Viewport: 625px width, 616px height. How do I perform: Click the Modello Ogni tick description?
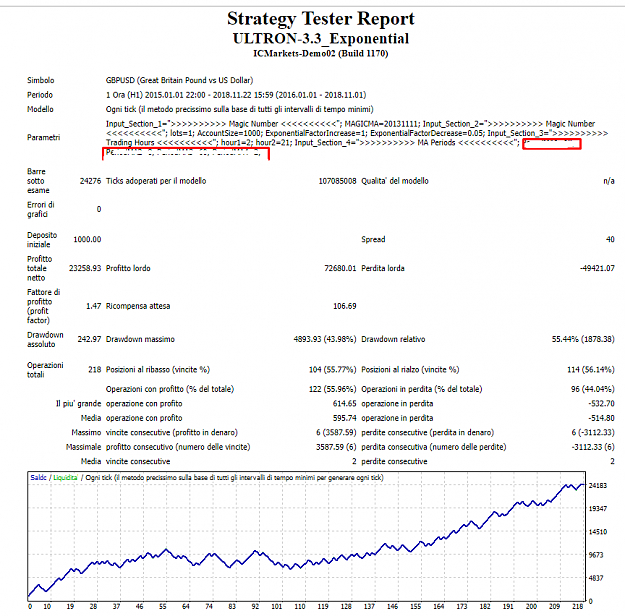coord(239,109)
